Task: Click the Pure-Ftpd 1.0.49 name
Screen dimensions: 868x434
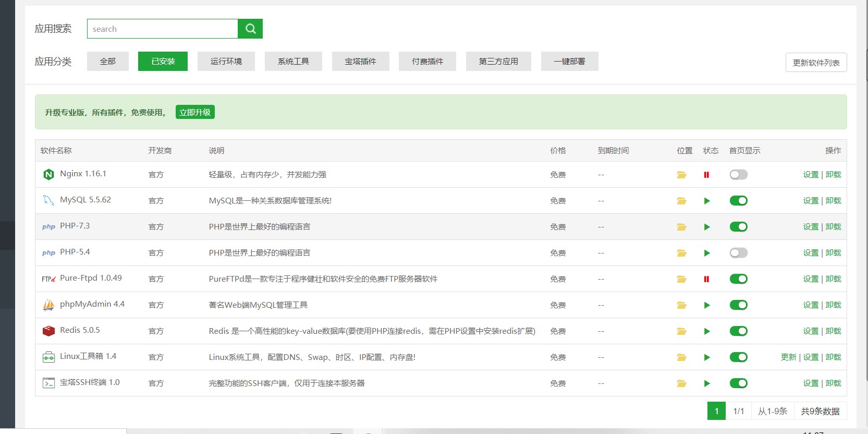Action: pyautogui.click(x=91, y=278)
